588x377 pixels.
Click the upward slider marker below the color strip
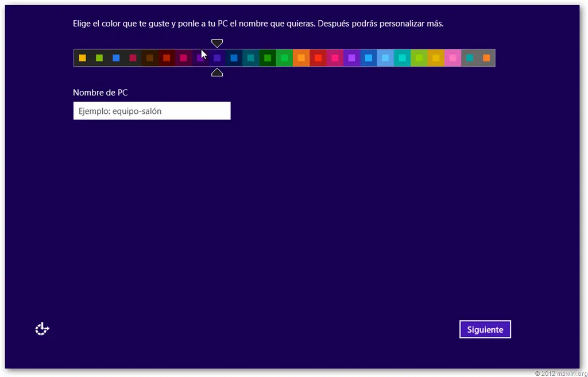216,72
